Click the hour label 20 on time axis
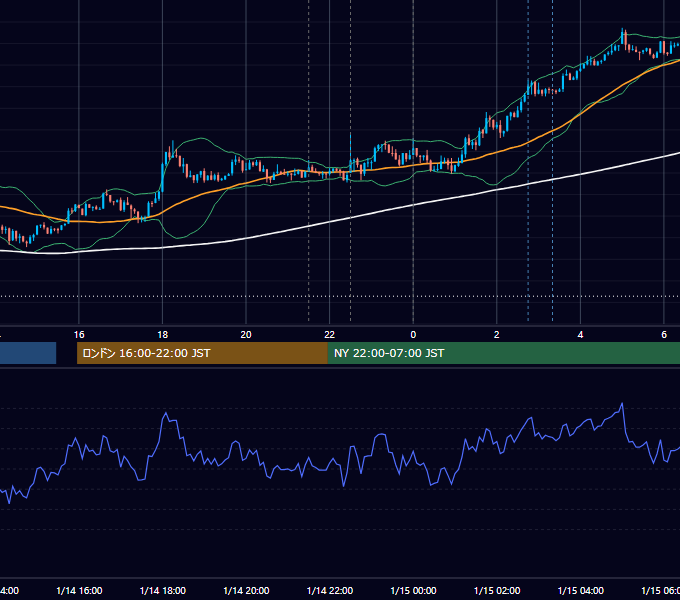Viewport: 680px width, 600px height. 246,335
